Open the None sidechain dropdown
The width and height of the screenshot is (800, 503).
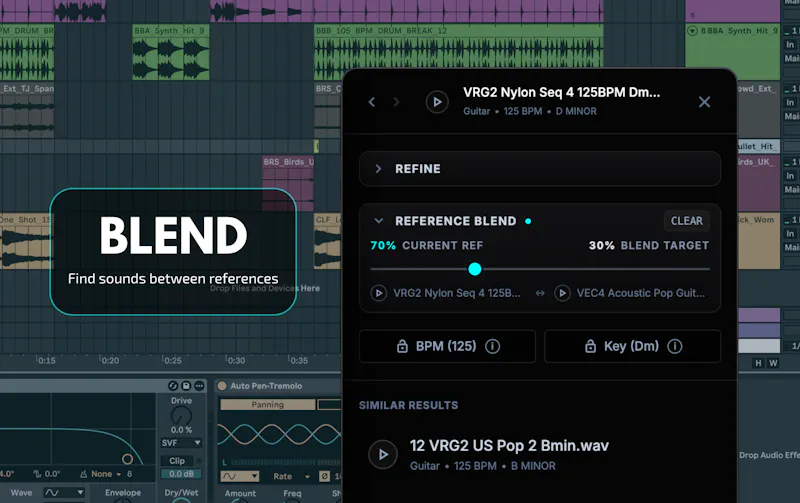pyautogui.click(x=106, y=474)
